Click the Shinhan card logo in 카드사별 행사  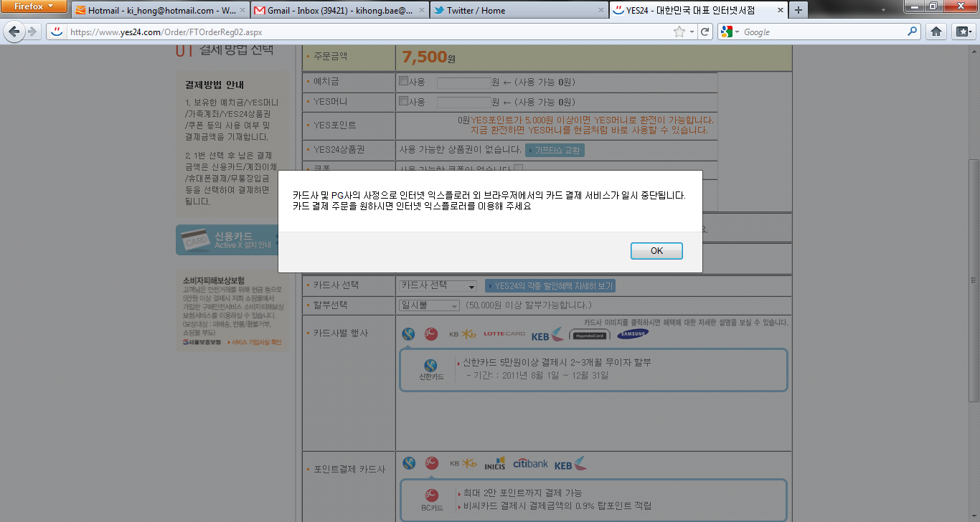(x=408, y=333)
